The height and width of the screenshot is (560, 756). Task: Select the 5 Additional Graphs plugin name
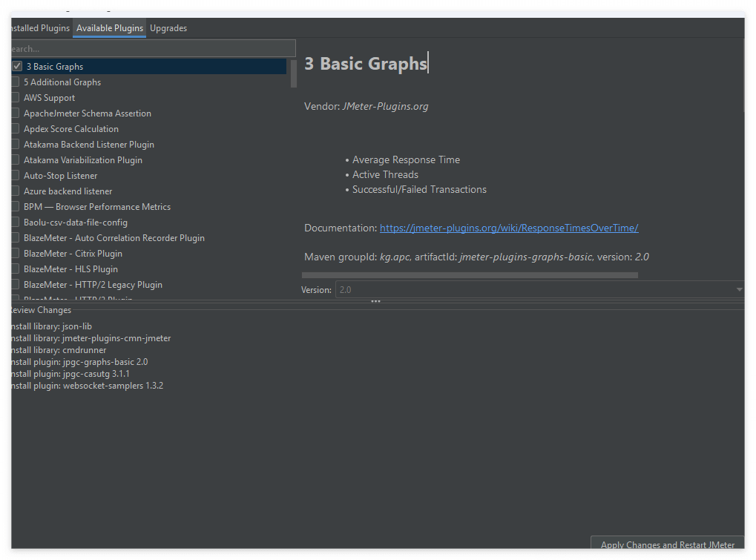[62, 82]
